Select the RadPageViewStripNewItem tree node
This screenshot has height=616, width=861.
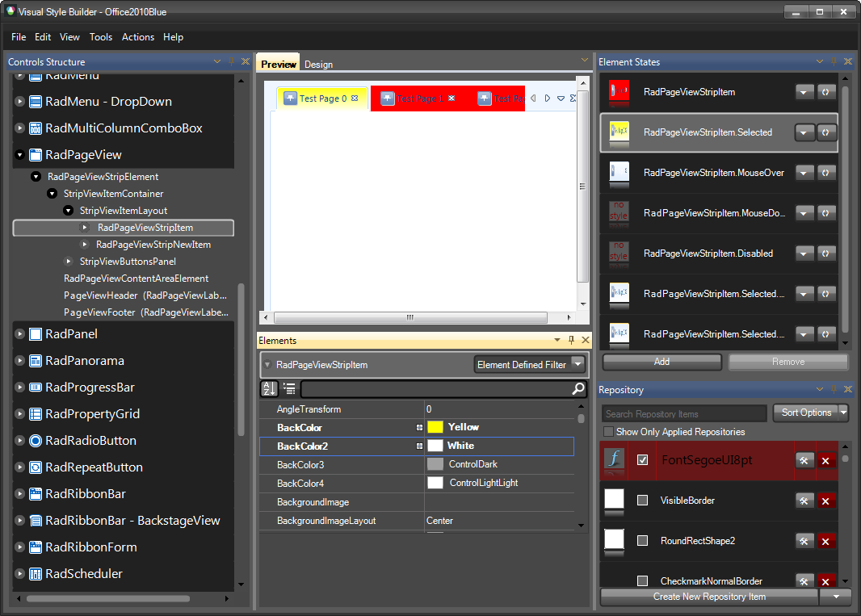pyautogui.click(x=153, y=245)
